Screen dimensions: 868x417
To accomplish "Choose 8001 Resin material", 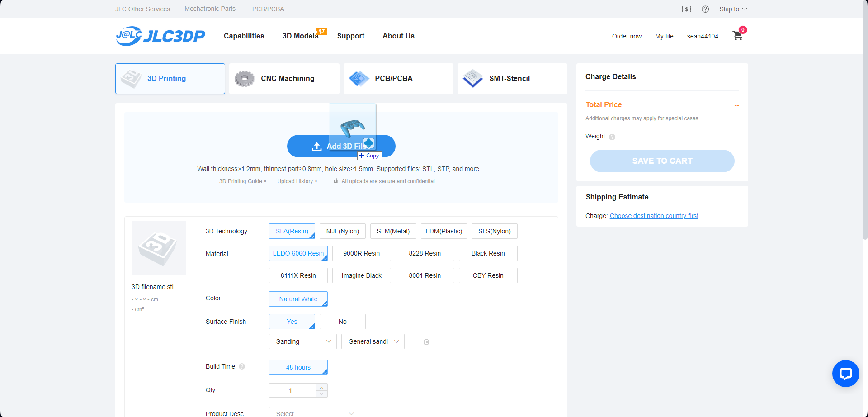I will [425, 275].
